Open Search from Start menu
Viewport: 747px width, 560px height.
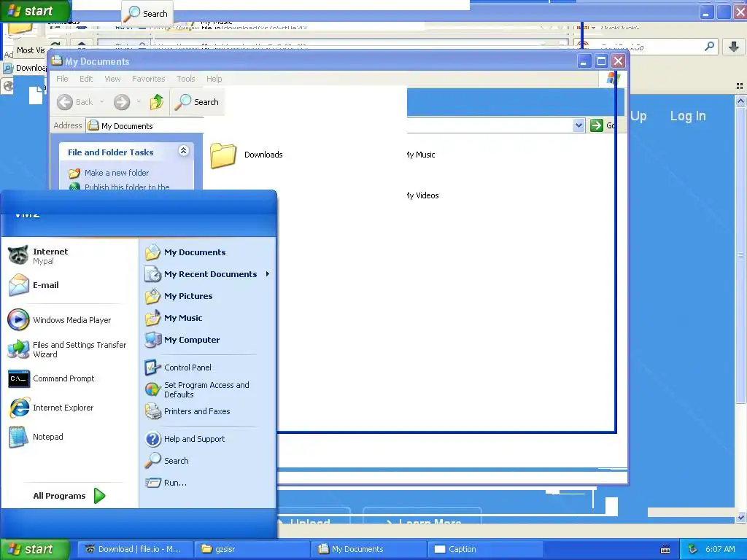[167, 461]
